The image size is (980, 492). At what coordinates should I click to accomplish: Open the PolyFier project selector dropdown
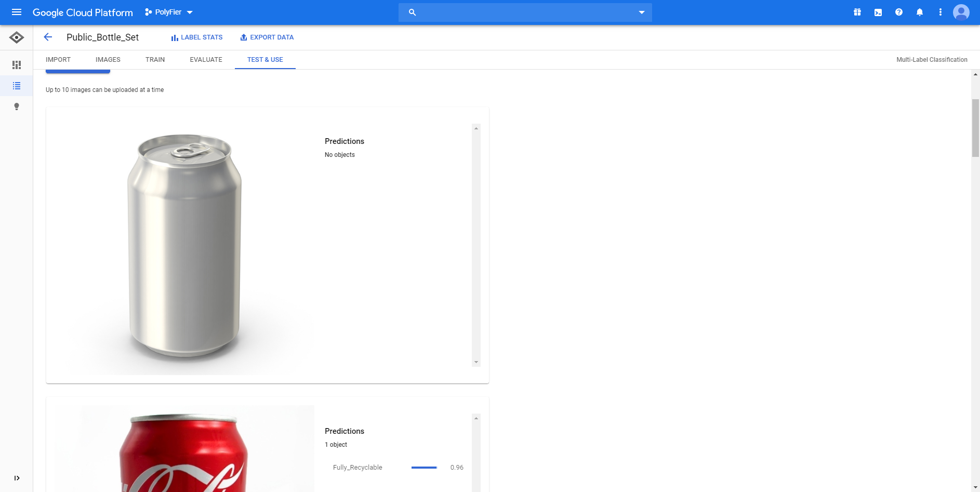[x=169, y=12]
